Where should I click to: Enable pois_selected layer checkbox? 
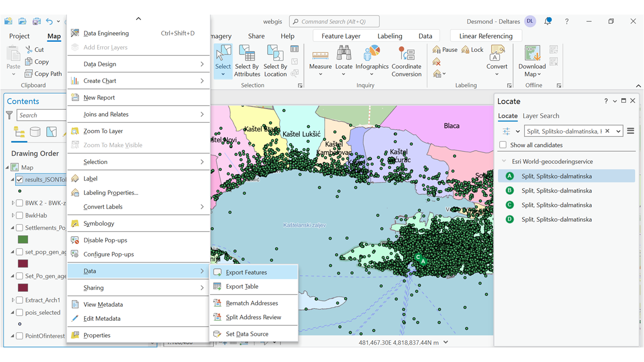point(20,312)
